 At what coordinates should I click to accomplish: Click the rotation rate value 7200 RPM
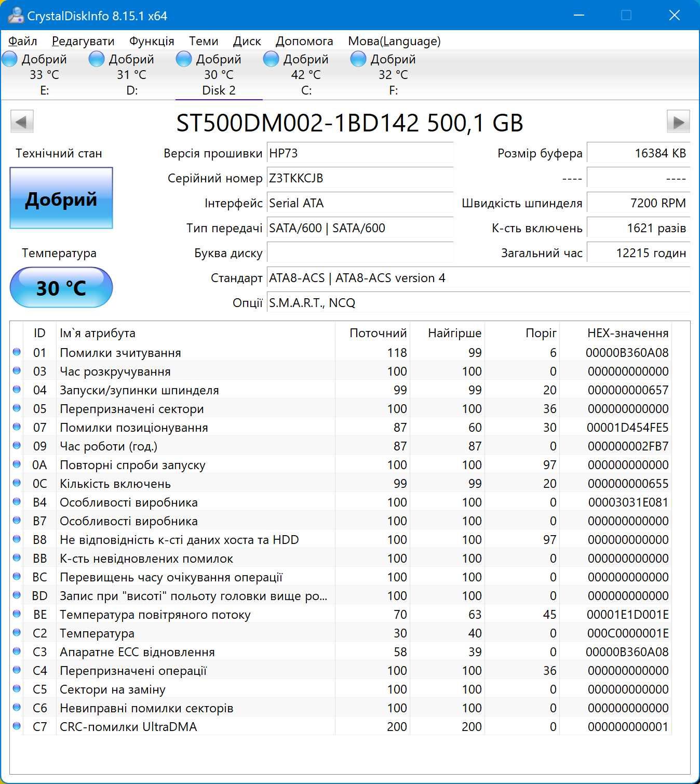click(638, 203)
